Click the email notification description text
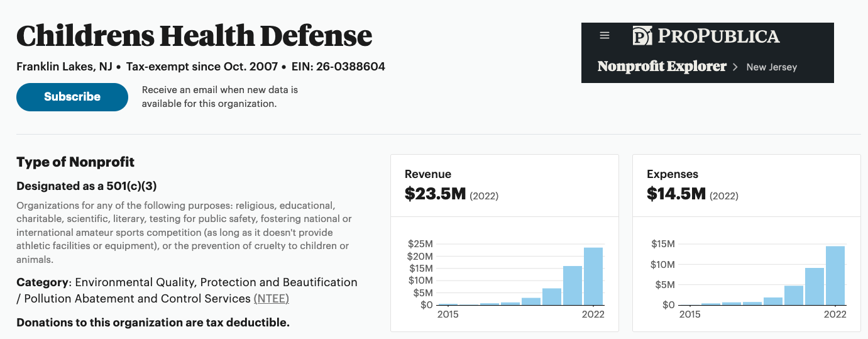This screenshot has width=868, height=339. (x=220, y=97)
